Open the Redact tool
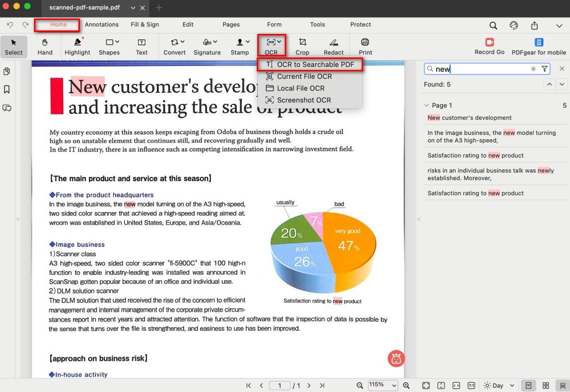 click(333, 46)
